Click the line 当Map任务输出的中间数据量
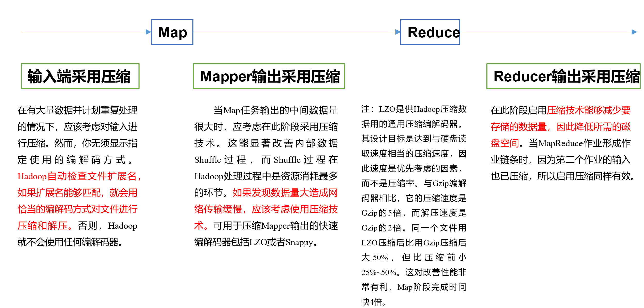 (x=276, y=110)
